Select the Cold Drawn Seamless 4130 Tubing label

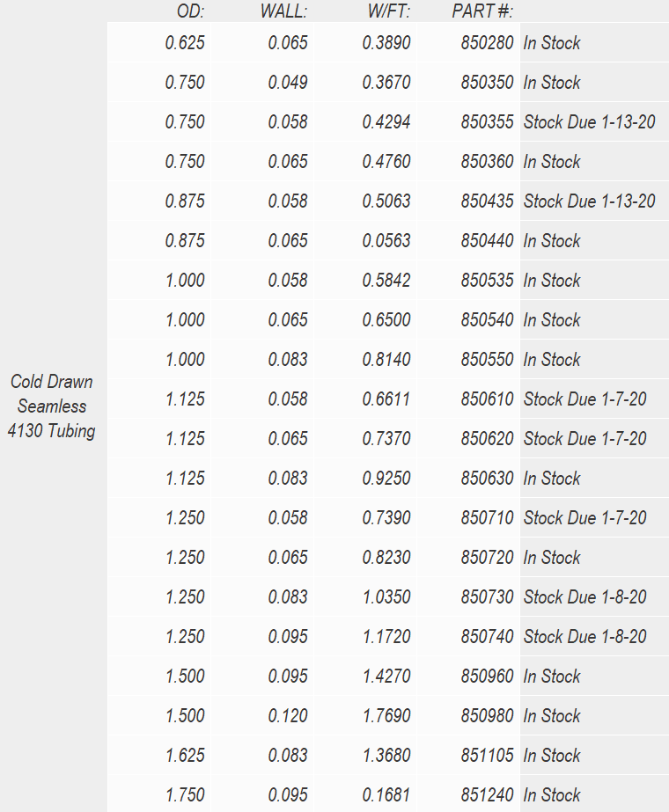point(51,406)
